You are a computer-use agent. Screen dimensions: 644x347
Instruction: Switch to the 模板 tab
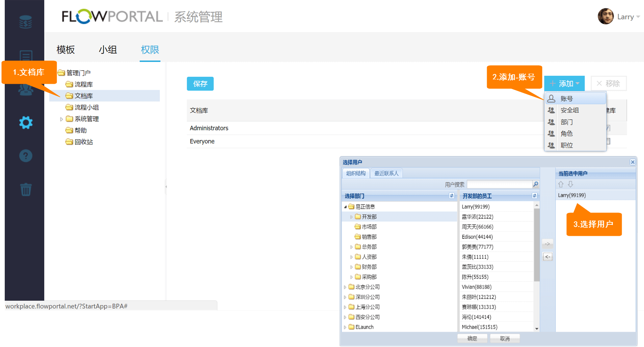coord(65,50)
